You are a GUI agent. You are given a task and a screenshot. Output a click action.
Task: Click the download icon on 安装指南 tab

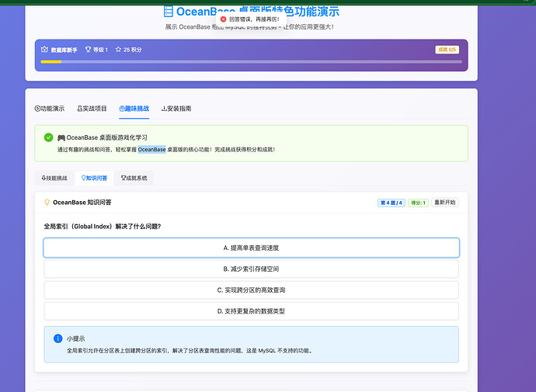point(164,109)
